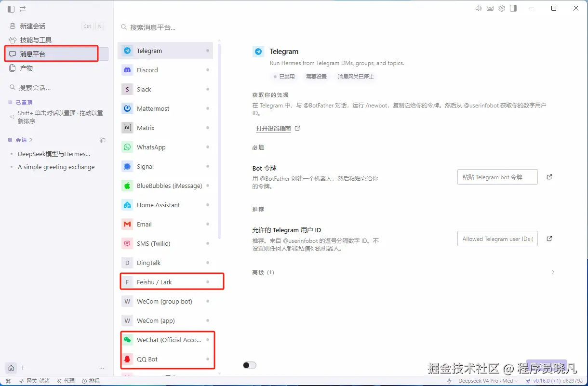
Task: Select DingTalk platform
Action: pos(165,263)
